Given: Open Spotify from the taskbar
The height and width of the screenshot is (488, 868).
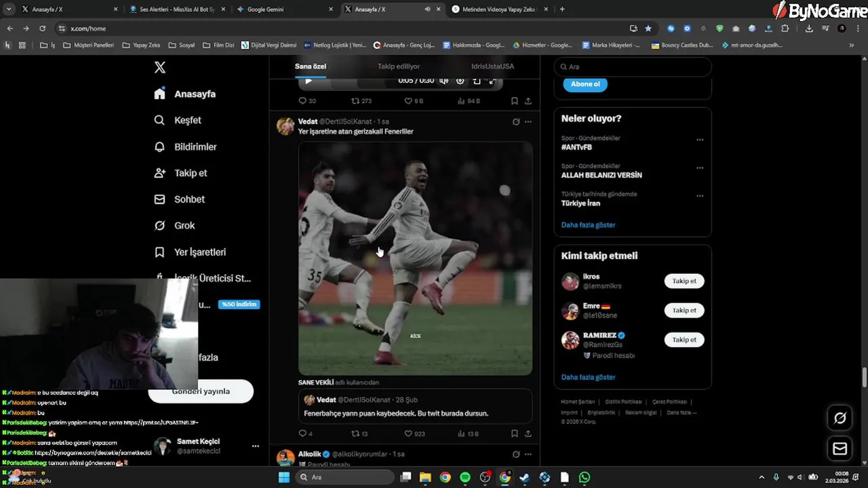Looking at the screenshot, I should click(465, 477).
